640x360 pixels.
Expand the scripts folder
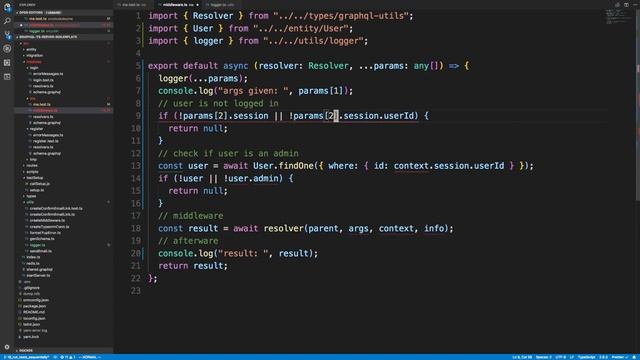(32, 172)
